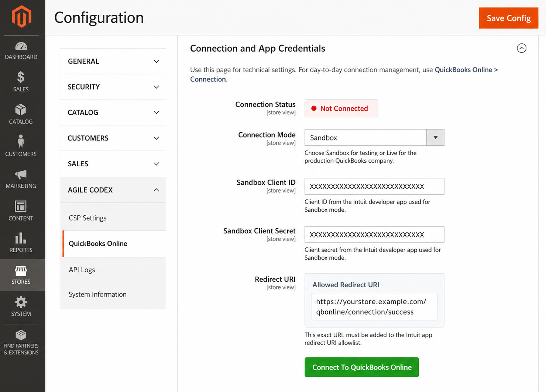Expand the CATALOG configuration group
The height and width of the screenshot is (392, 546).
tap(113, 112)
